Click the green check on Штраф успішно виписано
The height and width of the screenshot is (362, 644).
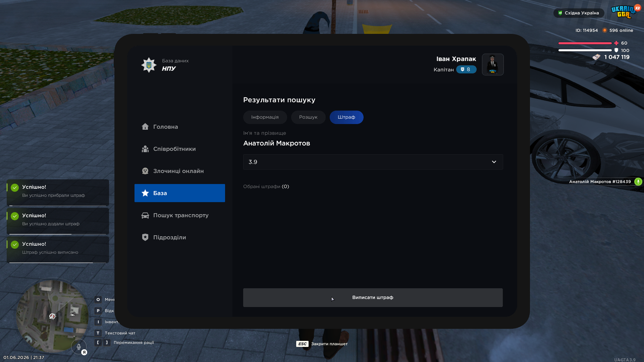click(15, 244)
